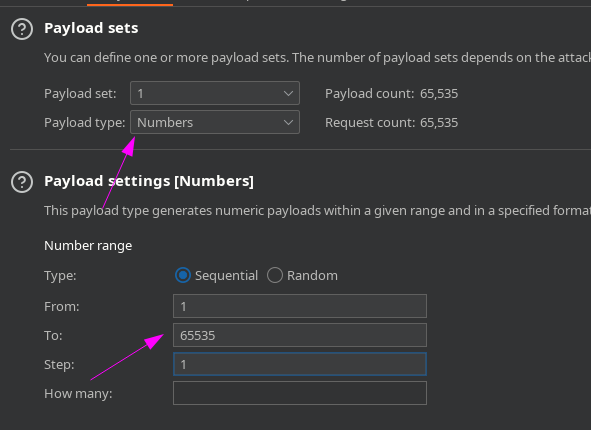This screenshot has width=591, height=430.
Task: Select the active tab with orange underline
Action: pyautogui.click(x=130, y=3)
